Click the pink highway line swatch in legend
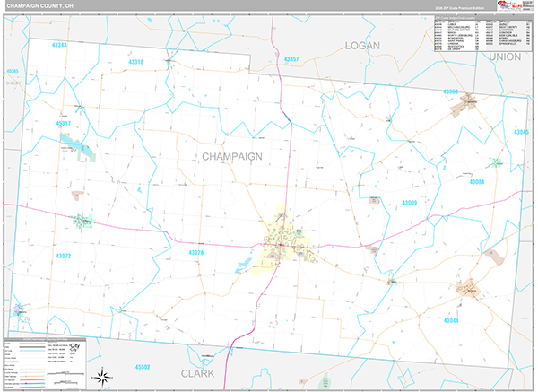This screenshot has width=538, height=392. [32, 380]
